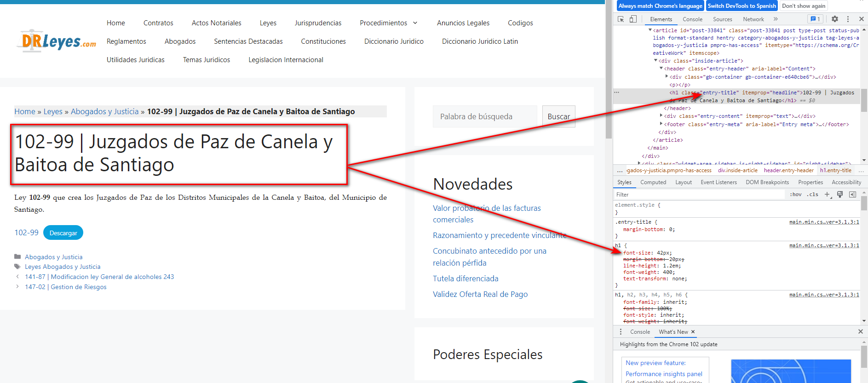Viewport: 868px width, 383px height.
Task: Click the next-post arrow before 147-02
Action: (17, 286)
